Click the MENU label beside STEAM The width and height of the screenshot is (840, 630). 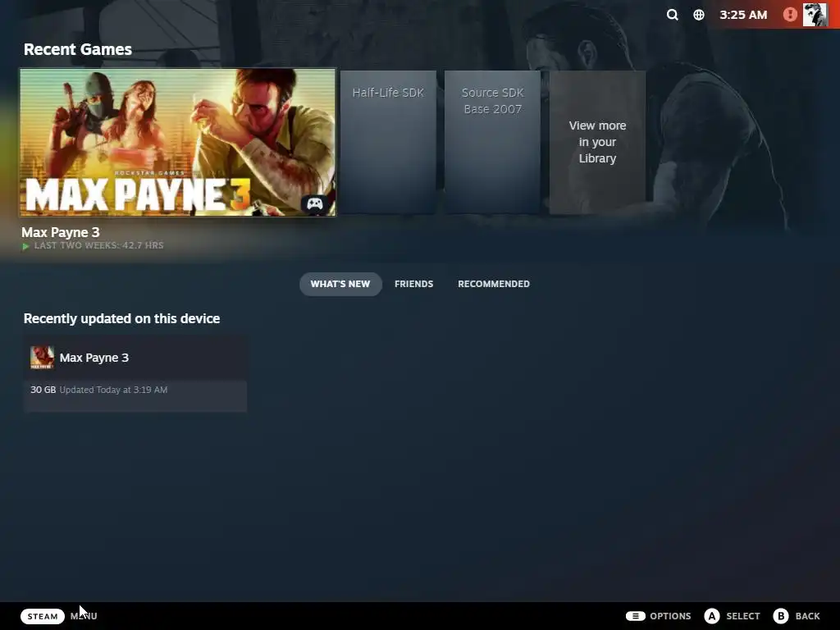coord(84,616)
